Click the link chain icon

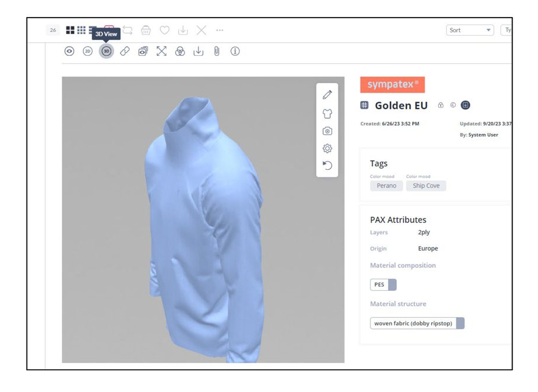click(125, 52)
